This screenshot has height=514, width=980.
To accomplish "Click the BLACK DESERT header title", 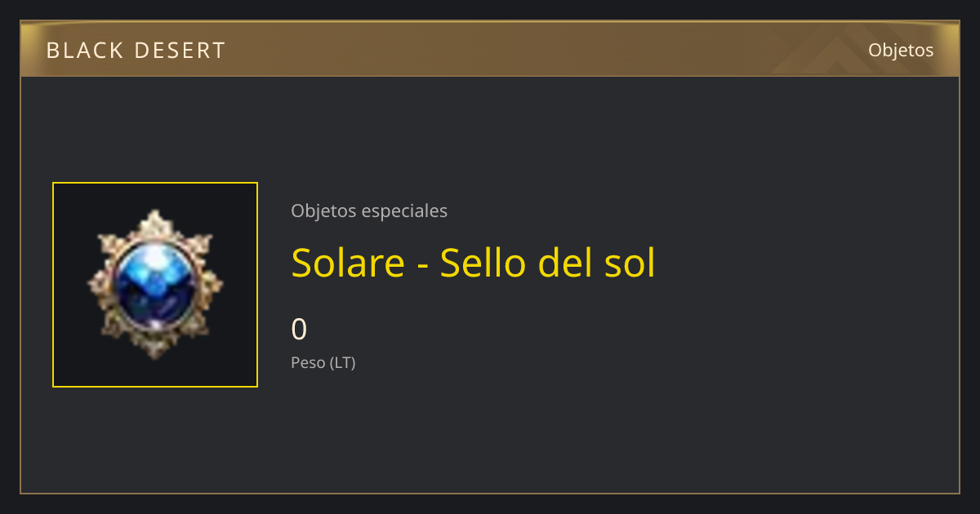I will click(136, 51).
